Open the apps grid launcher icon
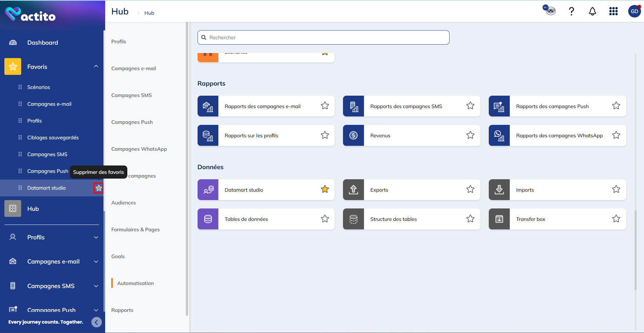The image size is (644, 333). point(613,11)
